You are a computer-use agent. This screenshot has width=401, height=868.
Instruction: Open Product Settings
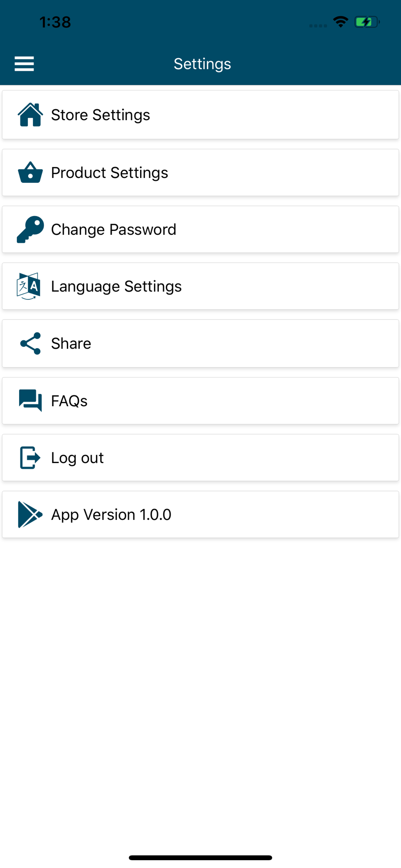tap(110, 173)
